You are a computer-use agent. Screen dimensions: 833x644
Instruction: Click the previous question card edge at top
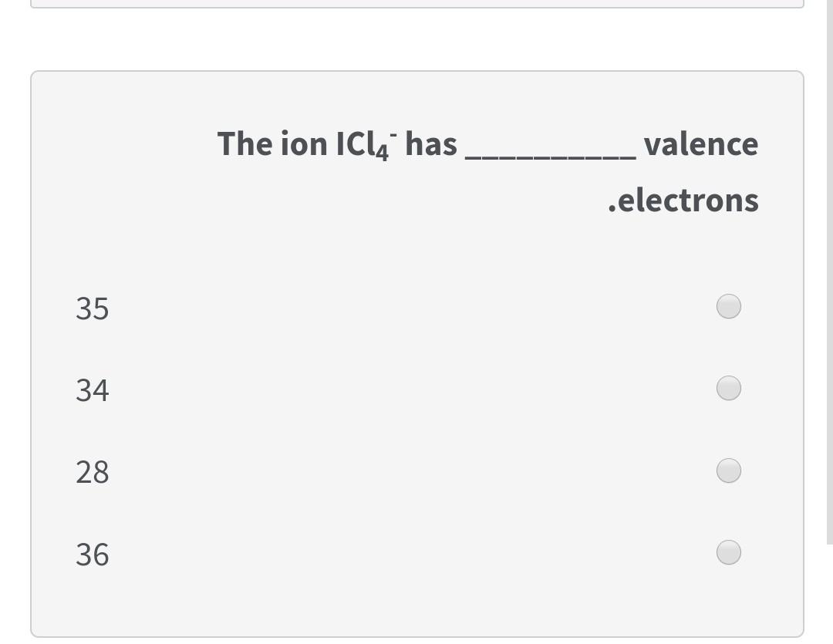pos(416,6)
